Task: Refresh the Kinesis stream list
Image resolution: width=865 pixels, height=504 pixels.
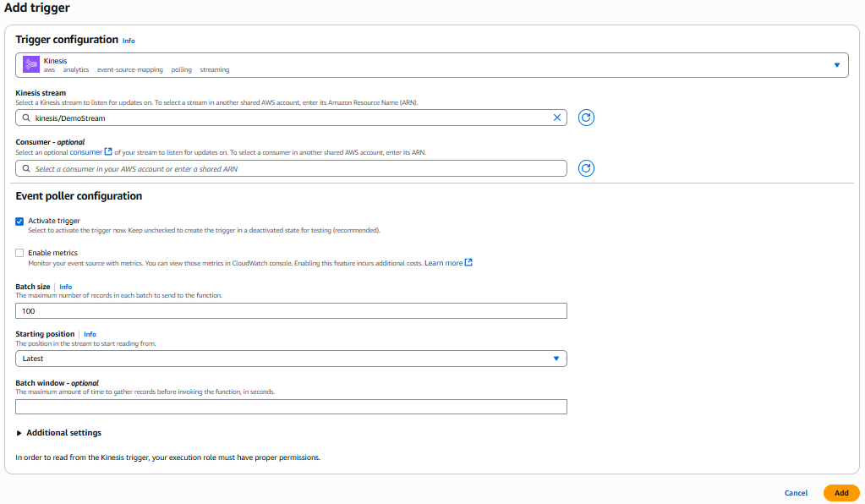Action: coord(586,118)
